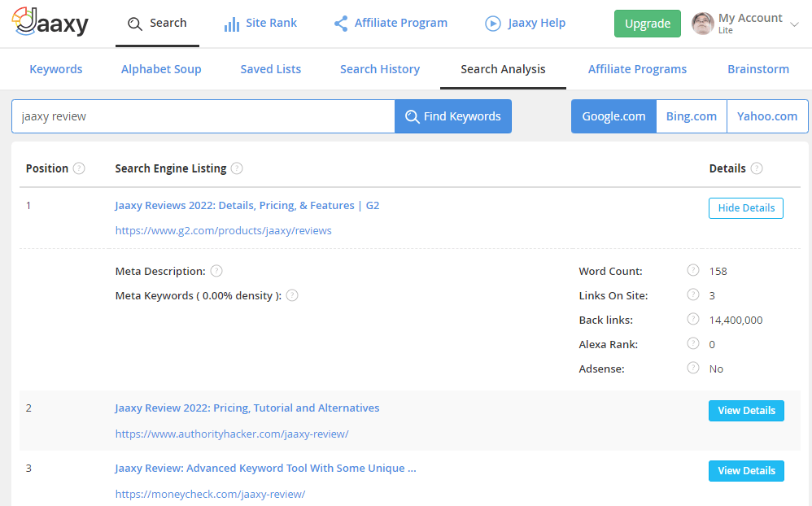Click the Site Rank bar chart icon

[232, 24]
